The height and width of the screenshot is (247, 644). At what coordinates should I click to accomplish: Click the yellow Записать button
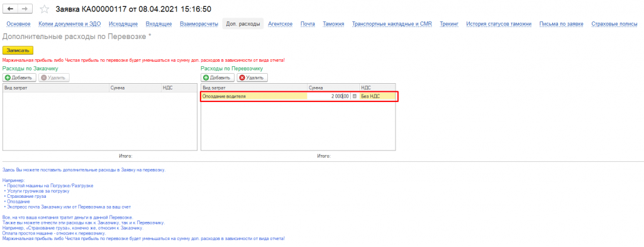coord(18,50)
